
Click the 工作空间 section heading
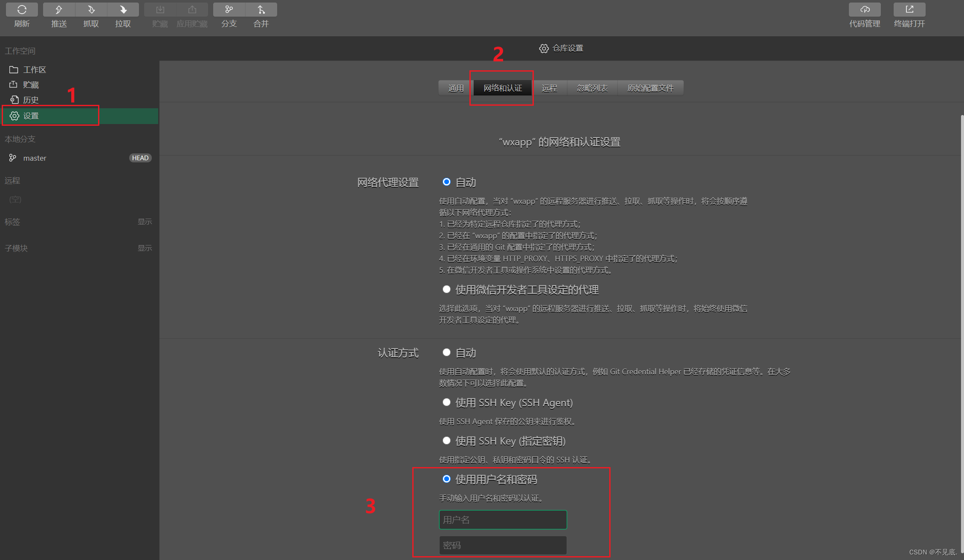click(x=20, y=51)
